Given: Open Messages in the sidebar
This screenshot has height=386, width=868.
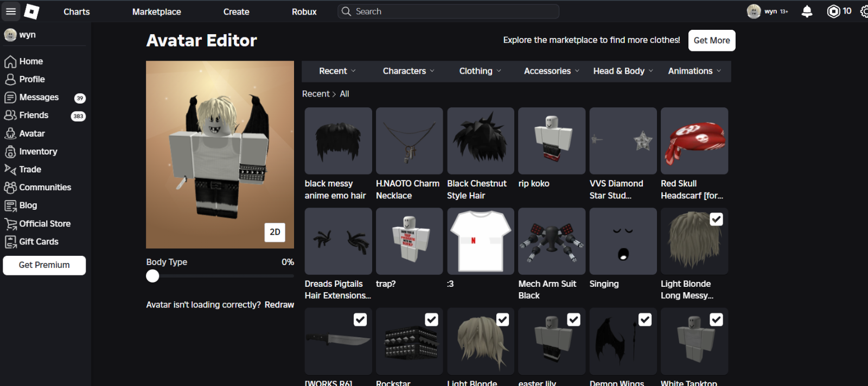Looking at the screenshot, I should click(39, 98).
